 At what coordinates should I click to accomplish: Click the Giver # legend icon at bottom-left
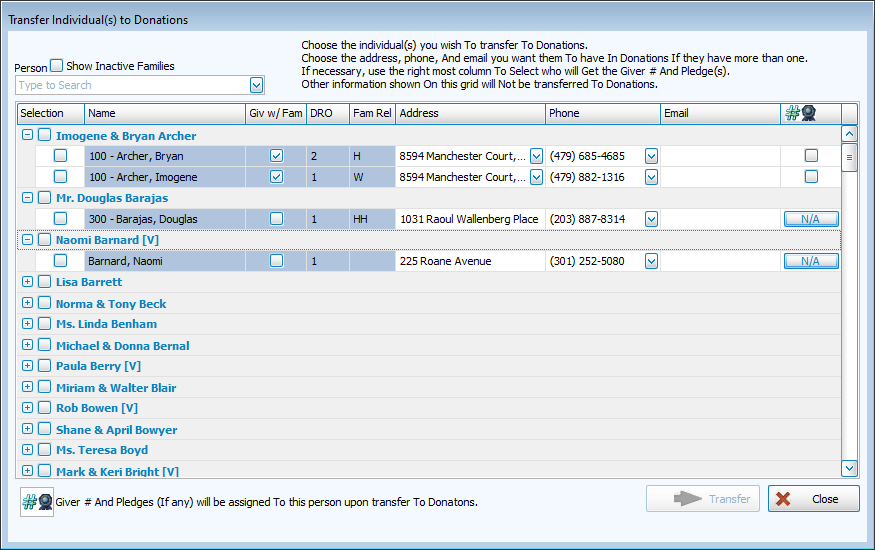tap(37, 501)
